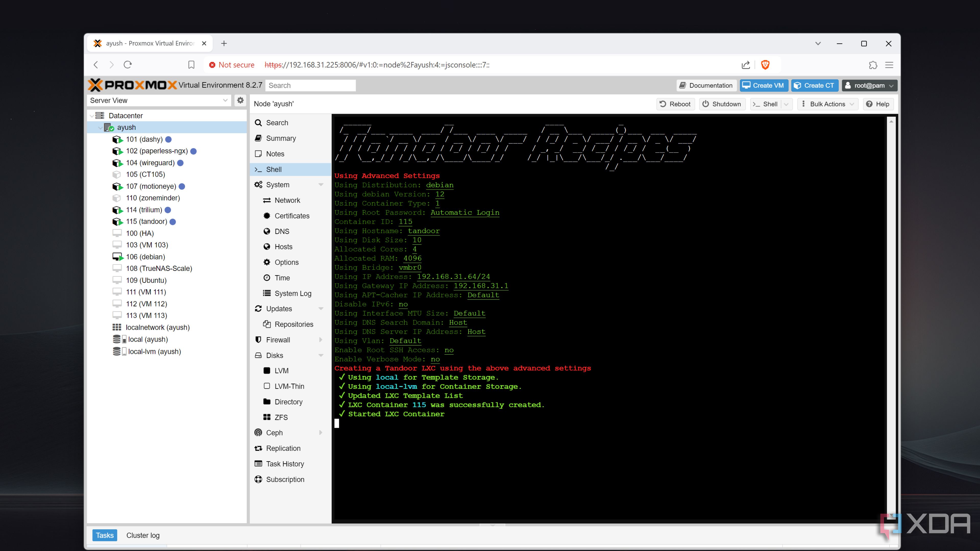
Task: Expand the Firewall submenu arrow
Action: point(321,340)
